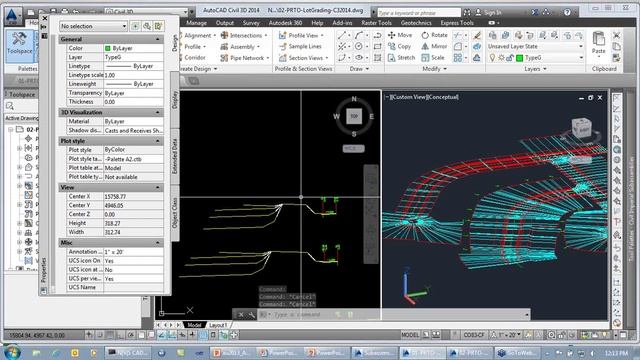Click the Corridor tool
The width and height of the screenshot is (640, 360).
tap(192, 58)
